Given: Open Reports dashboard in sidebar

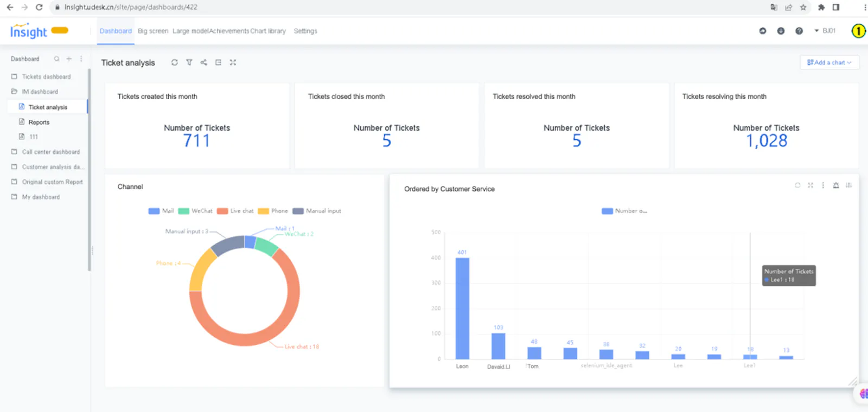Looking at the screenshot, I should (39, 122).
